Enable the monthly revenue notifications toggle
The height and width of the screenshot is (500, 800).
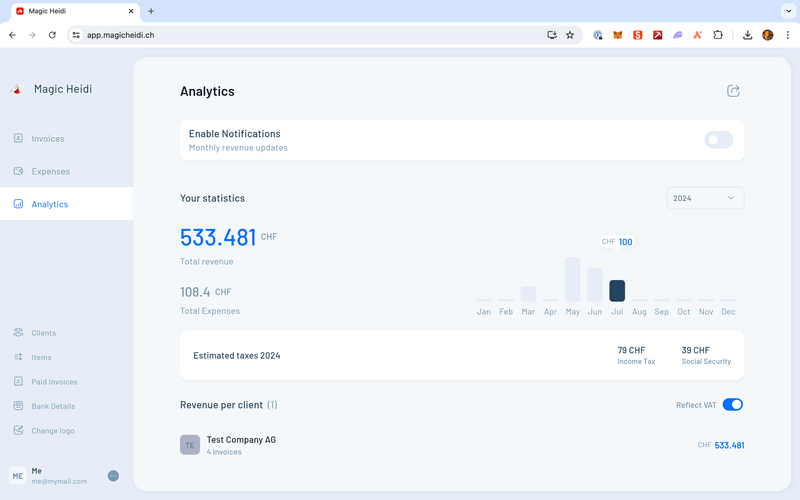pyautogui.click(x=718, y=140)
